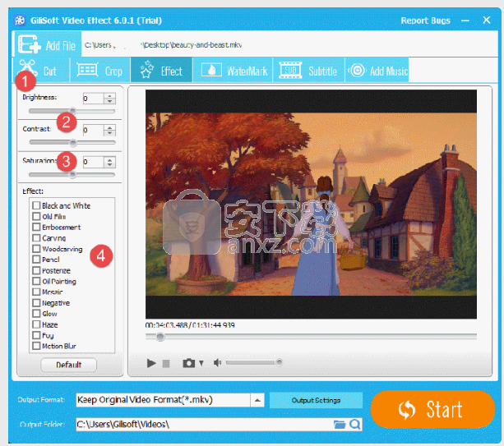Select the Effect tab
The width and height of the screenshot is (504, 446).
point(162,70)
